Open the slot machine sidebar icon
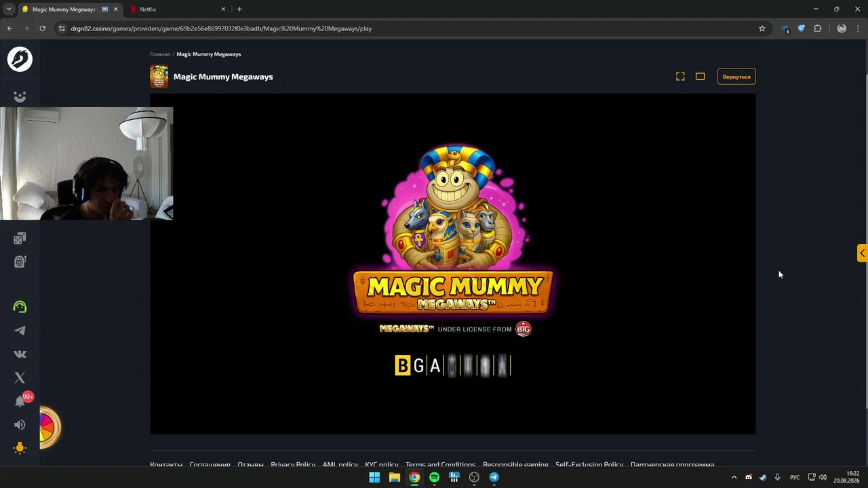Screen dimensions: 868x488 pos(20,262)
